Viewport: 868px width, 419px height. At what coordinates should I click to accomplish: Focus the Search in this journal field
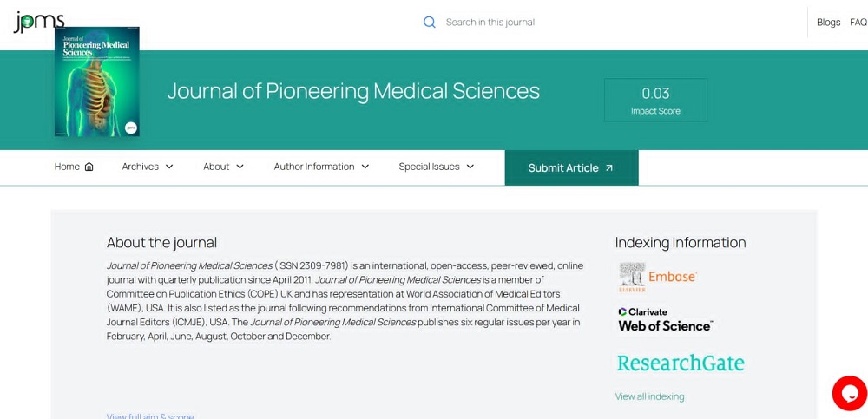490,23
